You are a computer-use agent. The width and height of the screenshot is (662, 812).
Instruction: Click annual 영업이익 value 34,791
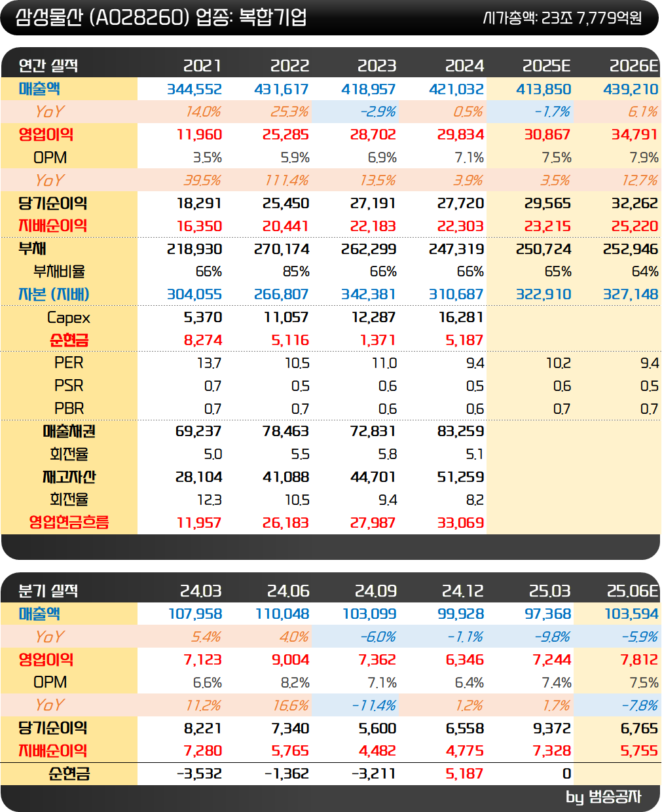tap(634, 135)
